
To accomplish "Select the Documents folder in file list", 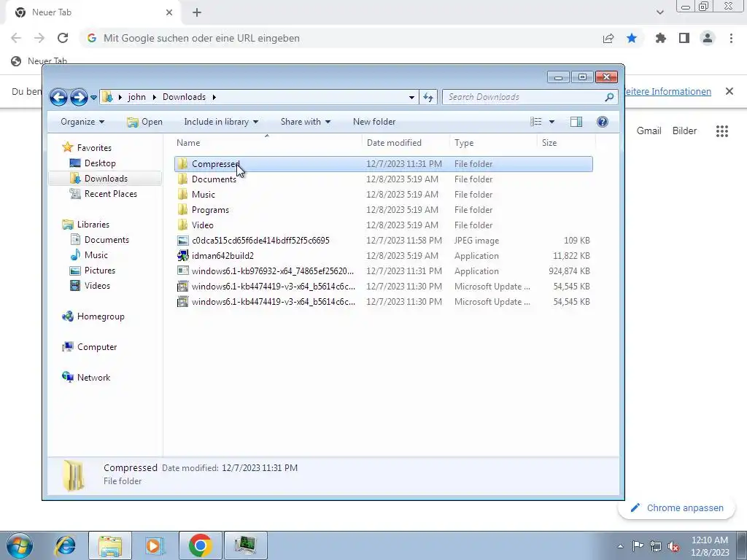I will tap(384, 179).
